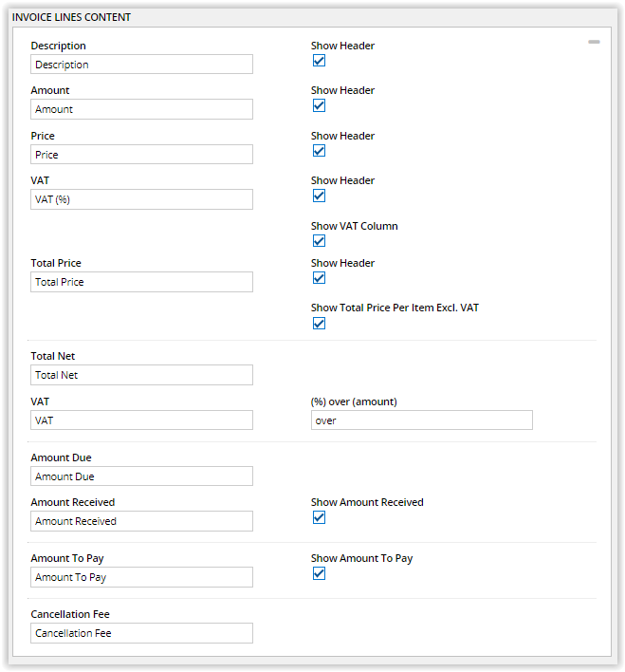This screenshot has width=625, height=672.
Task: Toggle Show Header checkbox for VAT
Action: tap(319, 196)
